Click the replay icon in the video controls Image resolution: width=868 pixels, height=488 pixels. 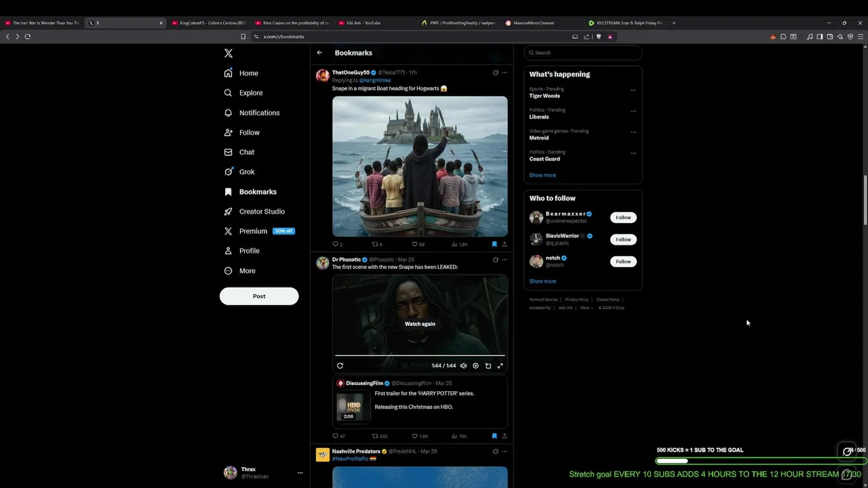[340, 366]
